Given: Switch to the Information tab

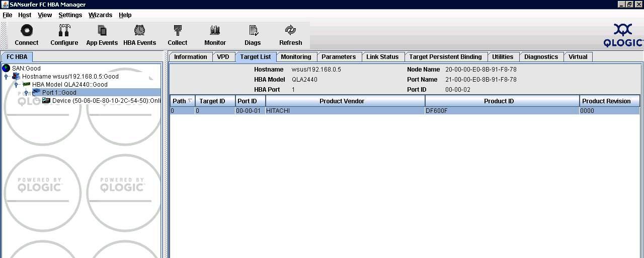Looking at the screenshot, I should (191, 56).
